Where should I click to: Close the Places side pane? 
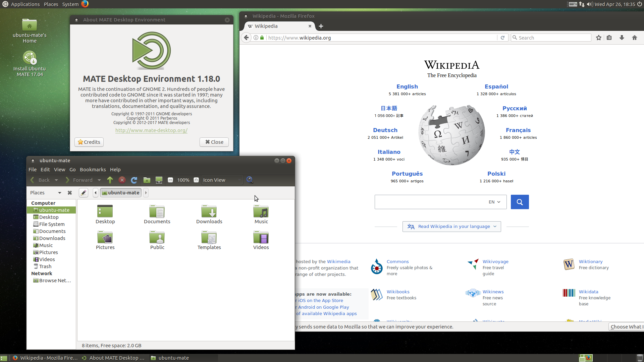coord(70,193)
